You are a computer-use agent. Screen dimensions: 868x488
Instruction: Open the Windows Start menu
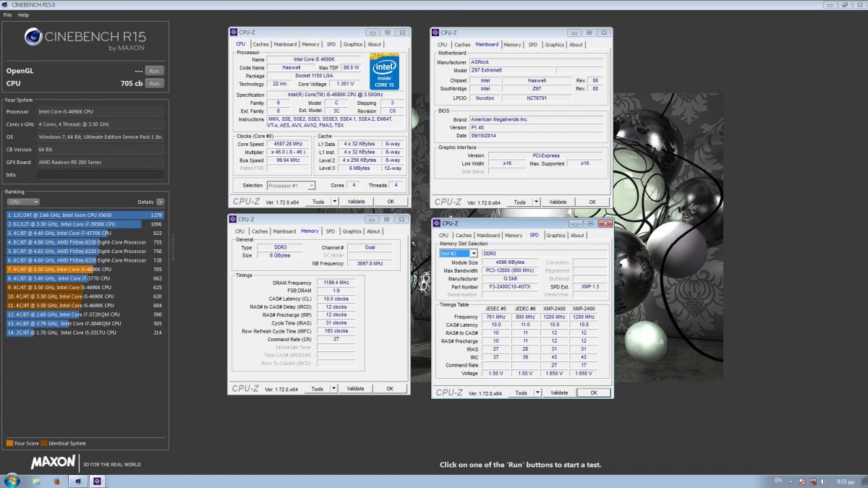click(x=12, y=481)
